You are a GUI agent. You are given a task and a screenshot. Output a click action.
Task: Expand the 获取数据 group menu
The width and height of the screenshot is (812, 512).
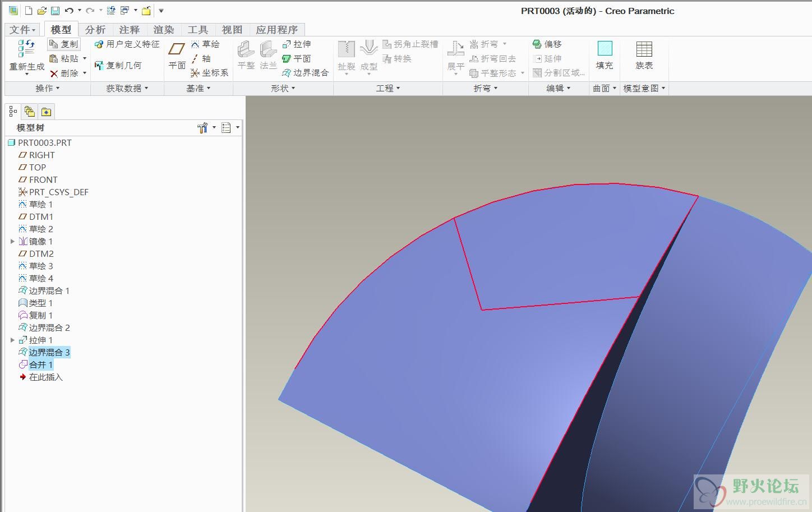[127, 88]
